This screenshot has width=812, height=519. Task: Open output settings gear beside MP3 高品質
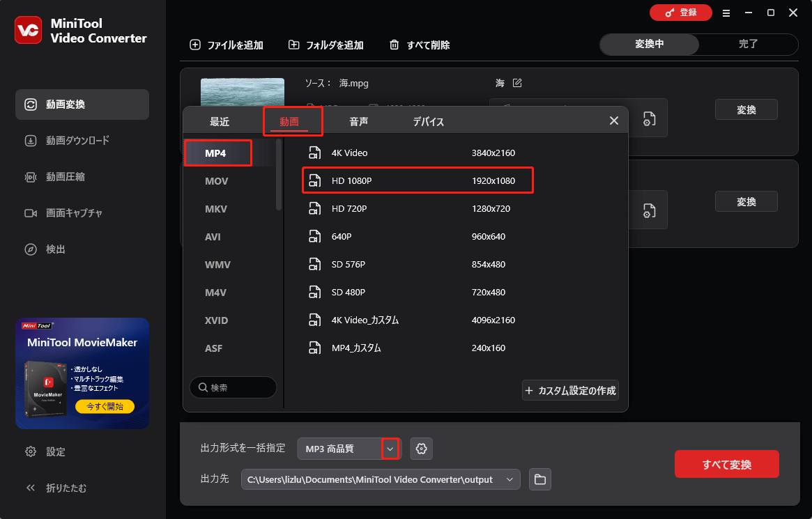pos(422,449)
